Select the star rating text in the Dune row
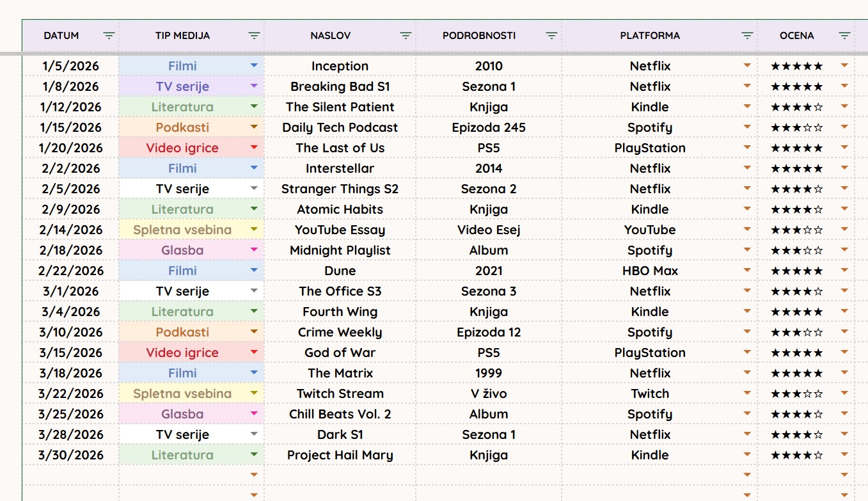 click(x=796, y=271)
